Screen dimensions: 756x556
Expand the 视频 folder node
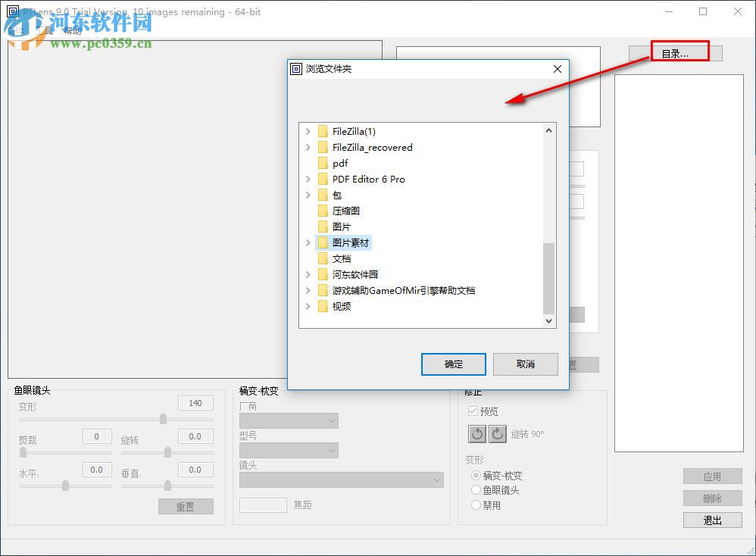tap(308, 306)
